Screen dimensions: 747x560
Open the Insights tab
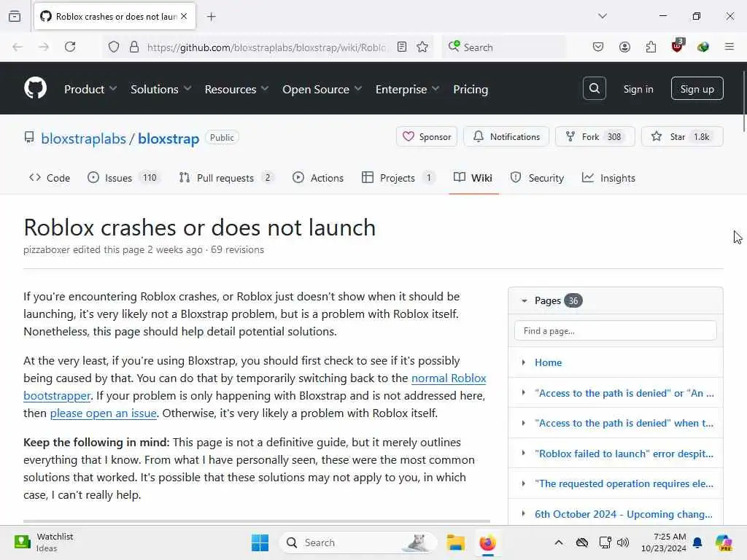tap(608, 178)
